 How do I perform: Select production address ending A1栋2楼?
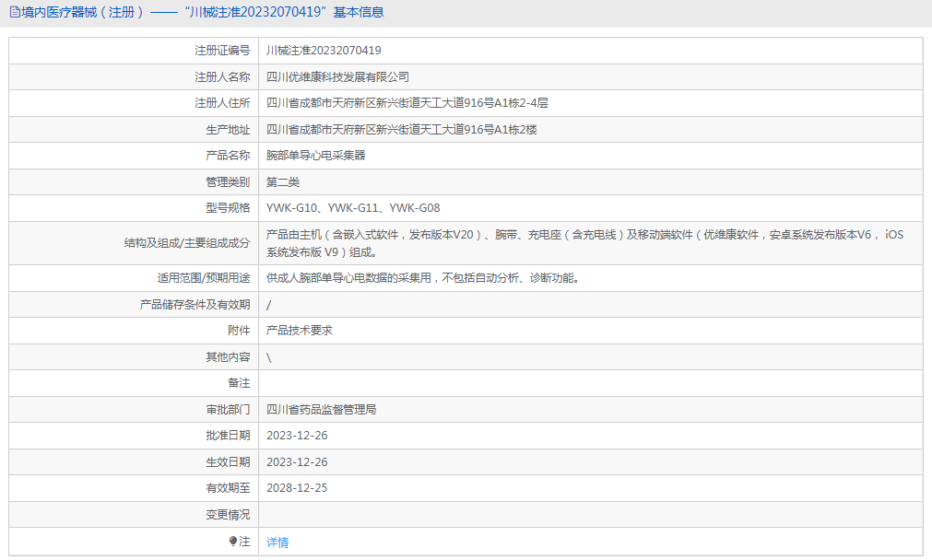tap(402, 130)
